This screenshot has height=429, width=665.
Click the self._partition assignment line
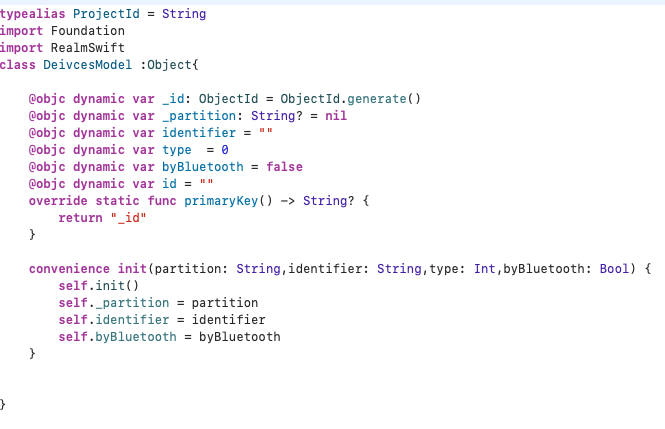[x=158, y=303]
